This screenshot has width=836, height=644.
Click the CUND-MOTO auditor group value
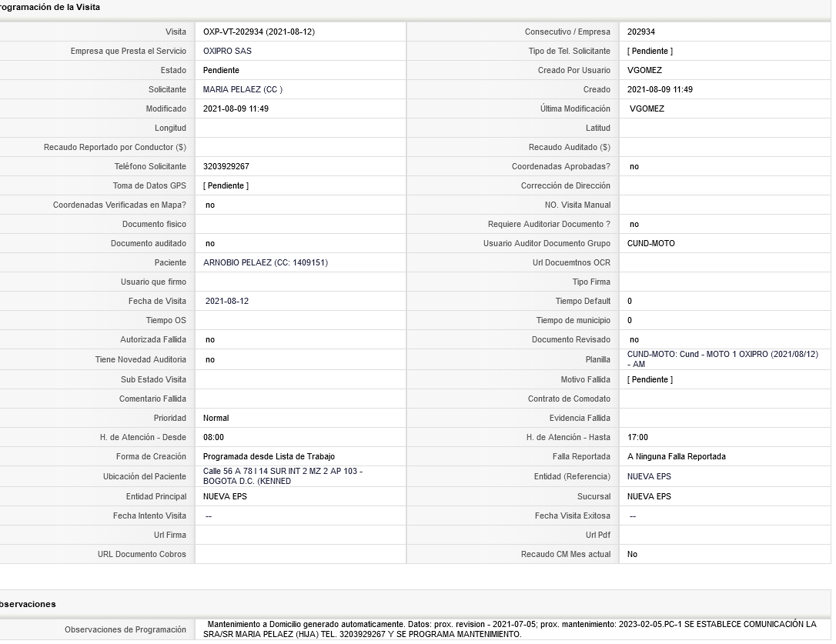click(x=651, y=244)
